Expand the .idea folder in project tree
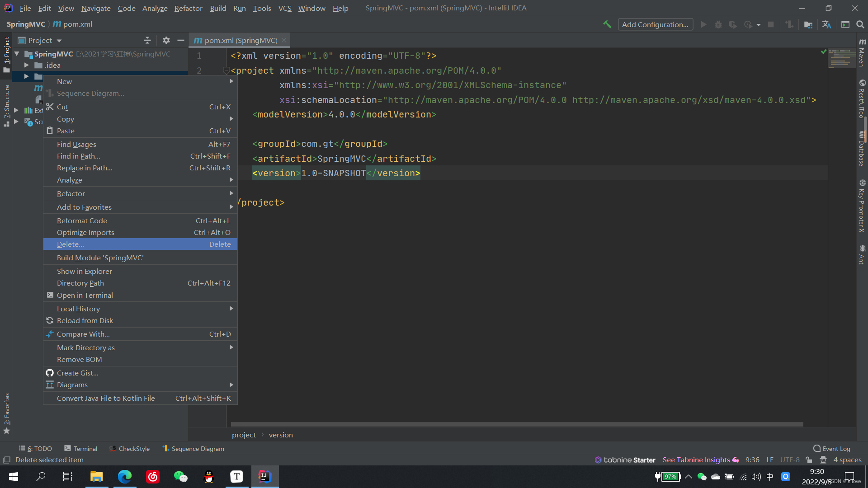Viewport: 868px width, 488px height. tap(26, 65)
